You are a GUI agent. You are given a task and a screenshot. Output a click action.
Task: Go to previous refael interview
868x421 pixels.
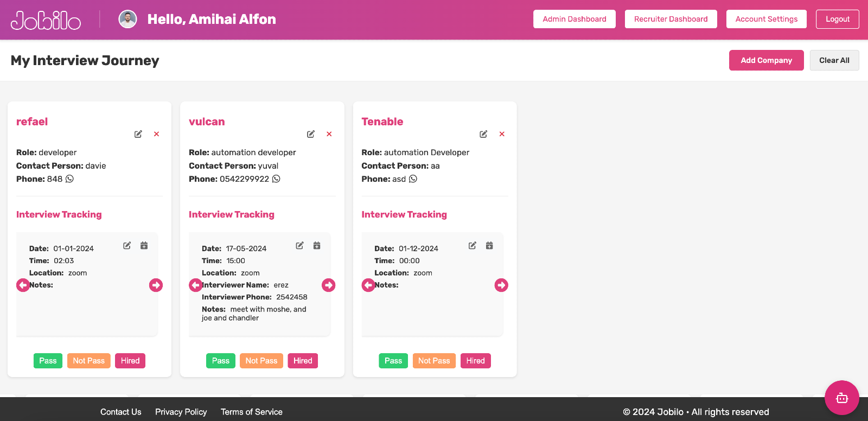click(x=23, y=285)
